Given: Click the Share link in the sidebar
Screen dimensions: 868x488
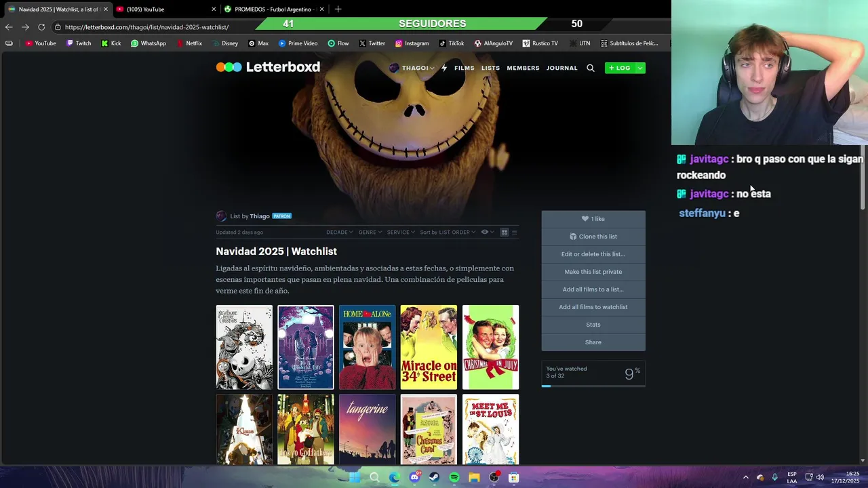Looking at the screenshot, I should (593, 342).
